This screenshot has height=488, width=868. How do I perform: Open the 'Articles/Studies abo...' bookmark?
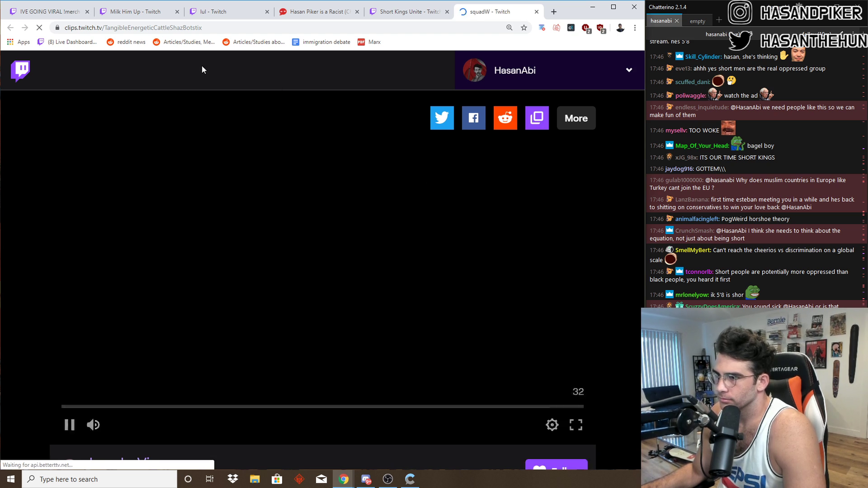pyautogui.click(x=253, y=42)
